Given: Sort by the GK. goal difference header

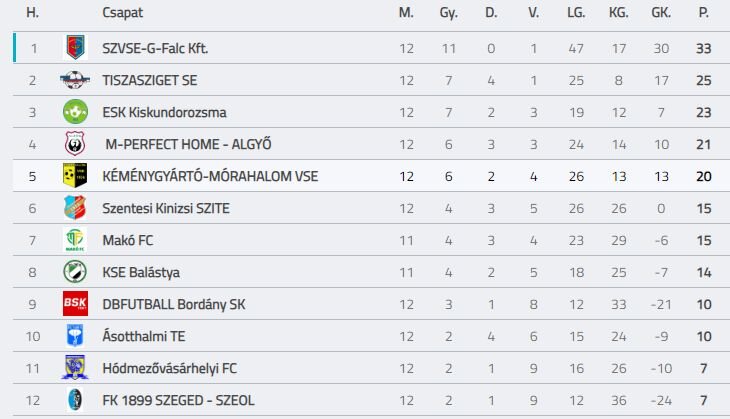Looking at the screenshot, I should point(661,13).
